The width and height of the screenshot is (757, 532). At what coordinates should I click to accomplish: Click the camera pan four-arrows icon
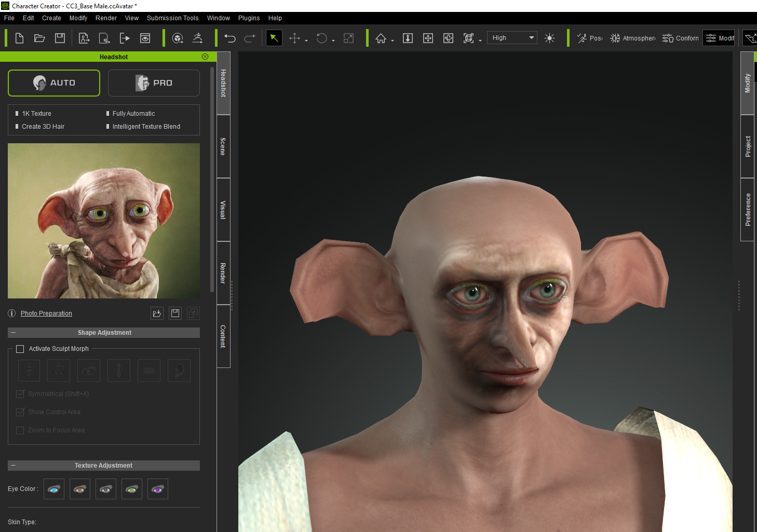(x=428, y=38)
